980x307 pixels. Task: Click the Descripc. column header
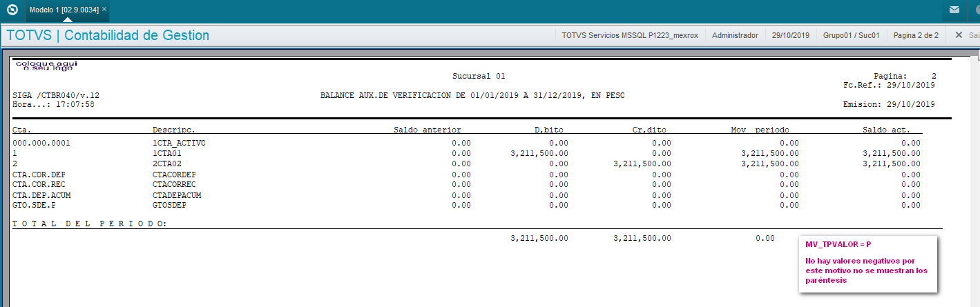point(174,130)
